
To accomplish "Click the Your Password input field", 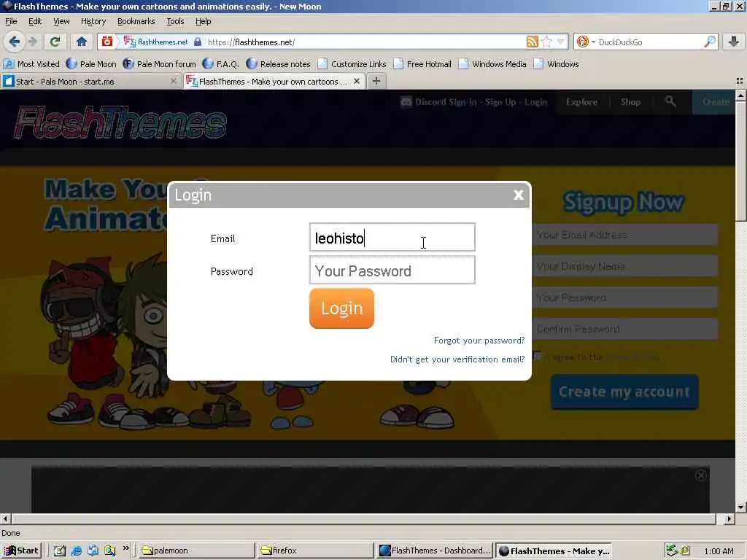I will click(392, 270).
